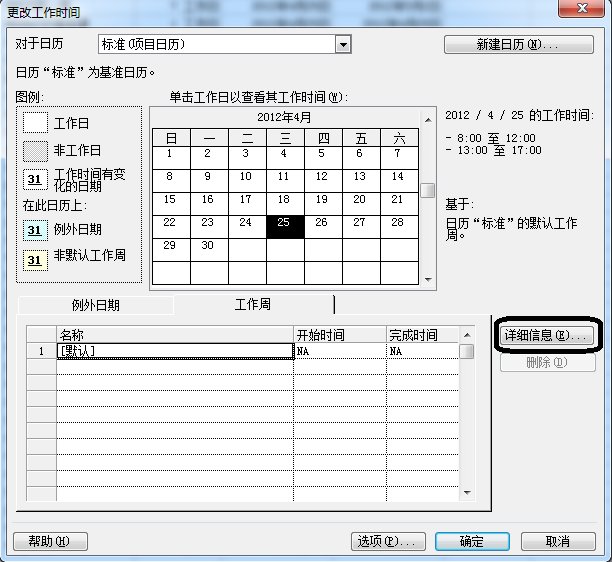Click the 2012年4月 month title
Image resolution: width=612 pixels, height=562 pixels.
[x=284, y=117]
